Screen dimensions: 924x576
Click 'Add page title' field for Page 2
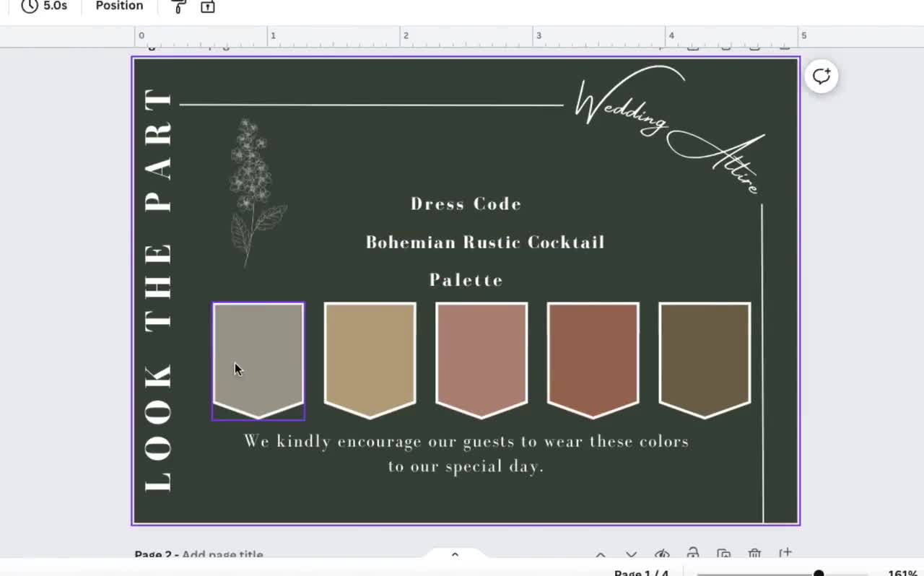(x=222, y=554)
